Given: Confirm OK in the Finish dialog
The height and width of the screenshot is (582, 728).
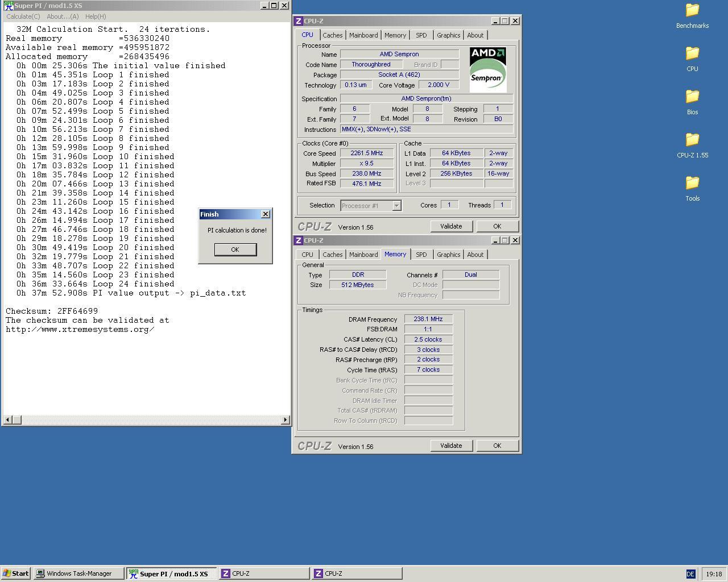Looking at the screenshot, I should (x=235, y=250).
